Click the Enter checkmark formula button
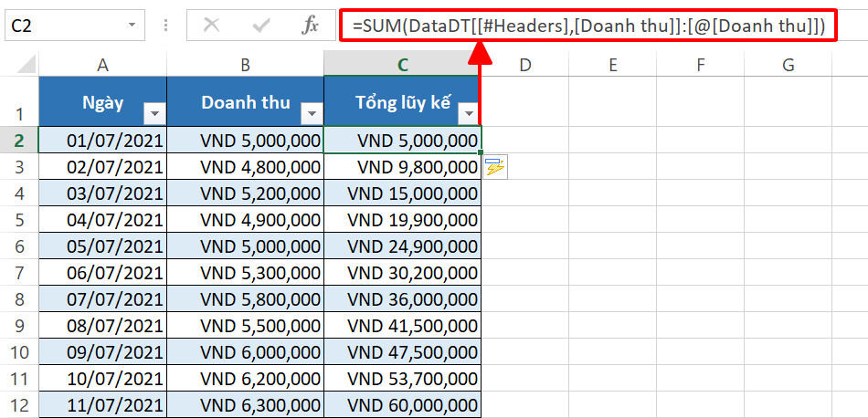 coord(260,25)
